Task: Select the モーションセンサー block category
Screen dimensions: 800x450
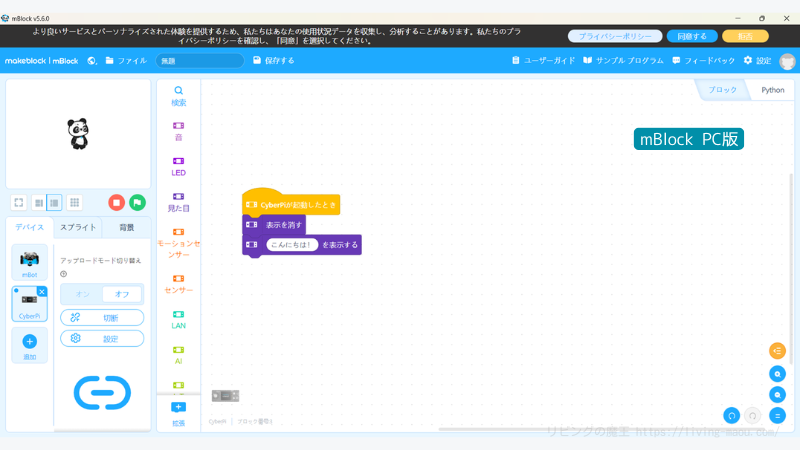Action: 179,243
